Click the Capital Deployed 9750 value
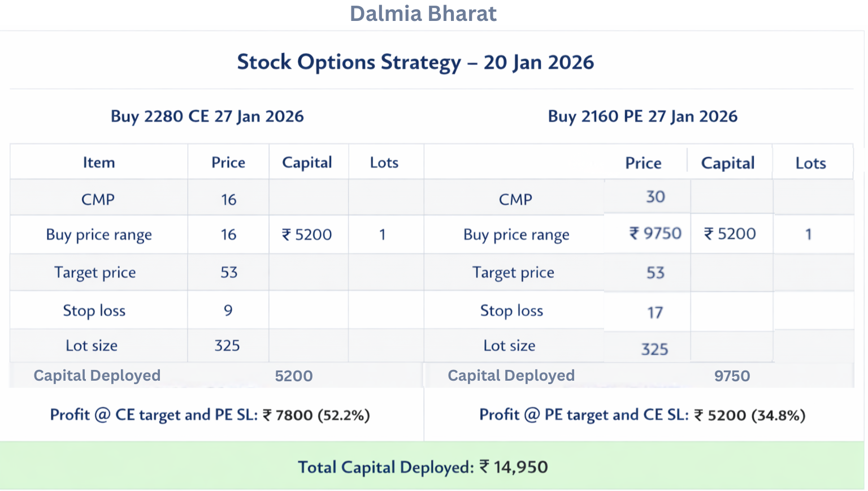This screenshot has height=491, width=868. pos(732,376)
